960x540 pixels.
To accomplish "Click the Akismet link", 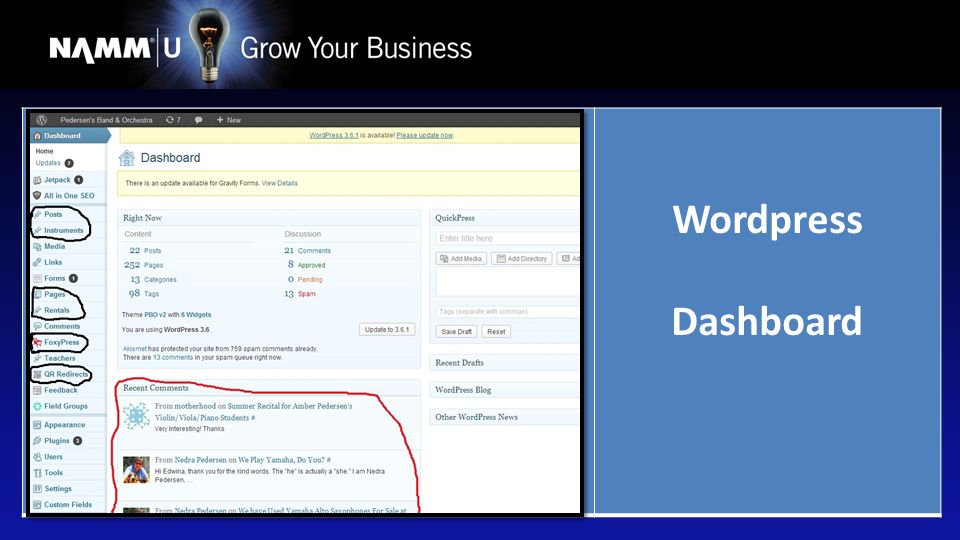I will click(135, 349).
